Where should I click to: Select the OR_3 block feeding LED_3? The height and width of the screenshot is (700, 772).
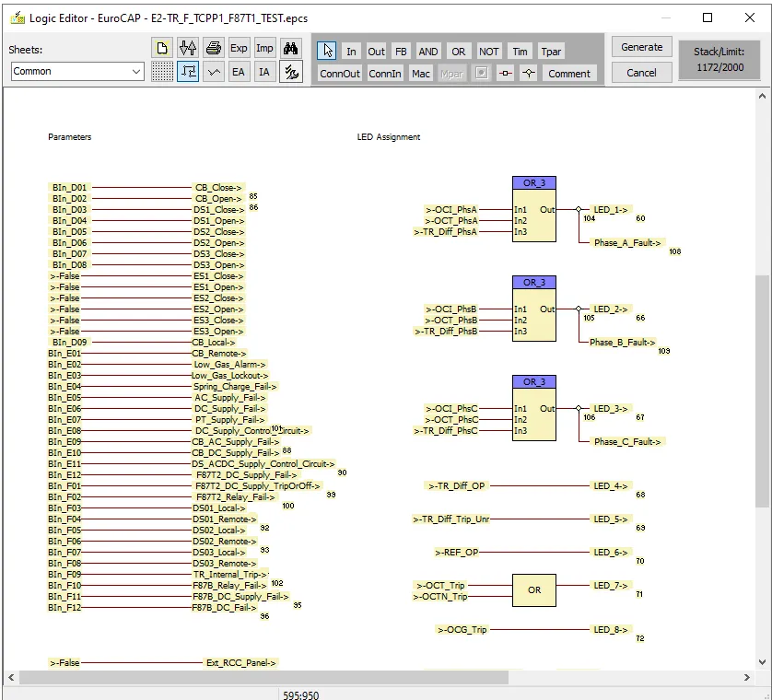[x=534, y=408]
